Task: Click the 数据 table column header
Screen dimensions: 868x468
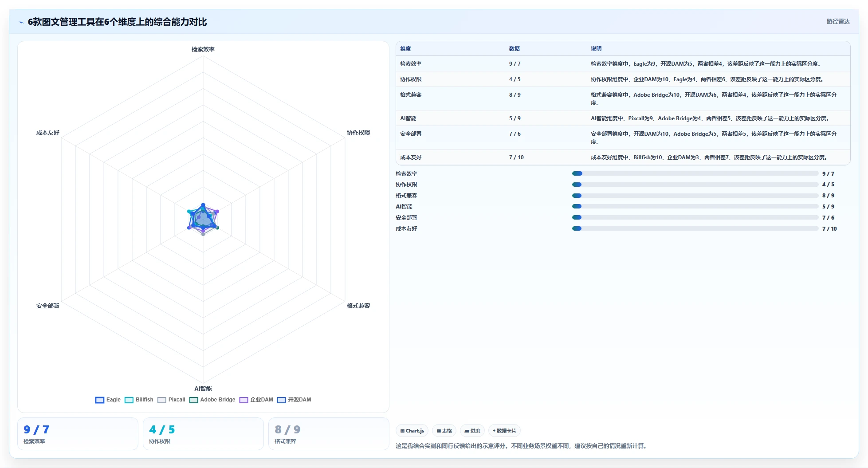Action: click(515, 49)
